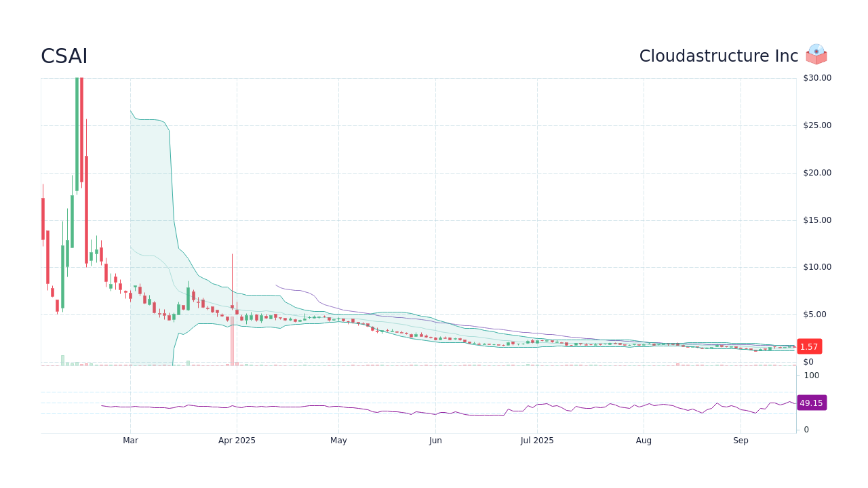The height and width of the screenshot is (488, 868).
Task: Select the Jun timeline label
Action: coord(435,440)
